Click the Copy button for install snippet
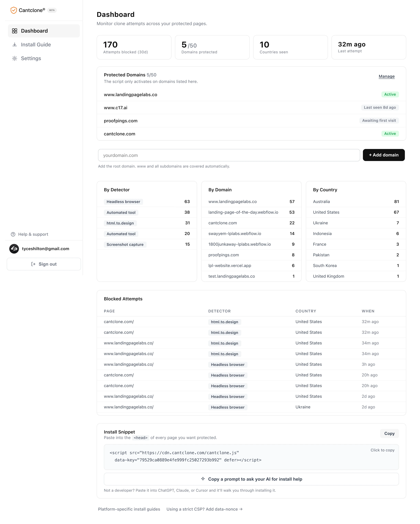Image resolution: width=420 pixels, height=524 pixels. 389,433
